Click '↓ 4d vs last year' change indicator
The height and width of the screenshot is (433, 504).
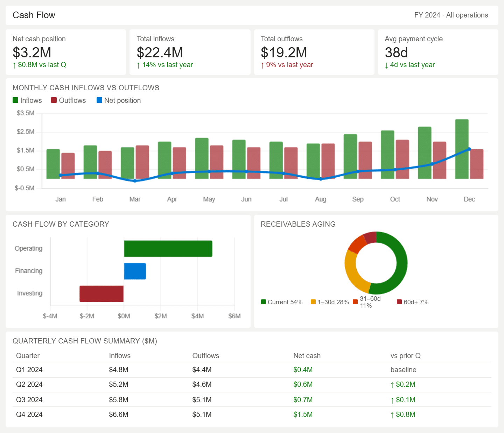coord(410,65)
